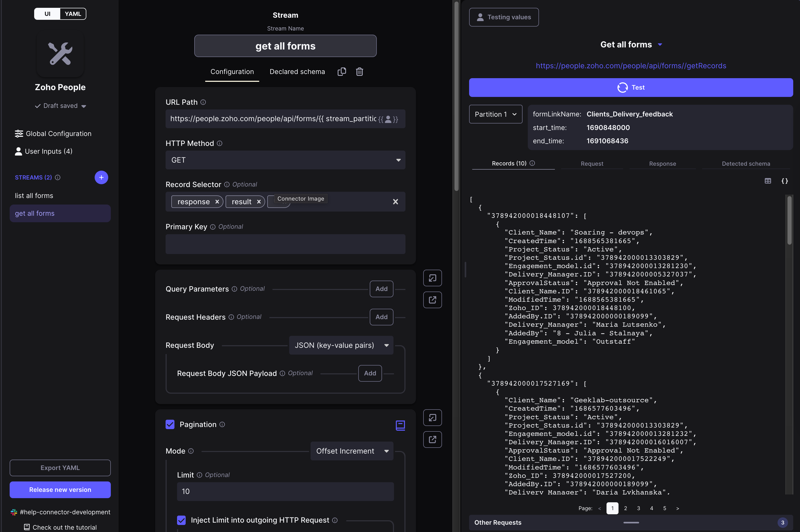This screenshot has height=532, width=800.
Task: Disable the Pagination checkbox
Action: (x=170, y=424)
